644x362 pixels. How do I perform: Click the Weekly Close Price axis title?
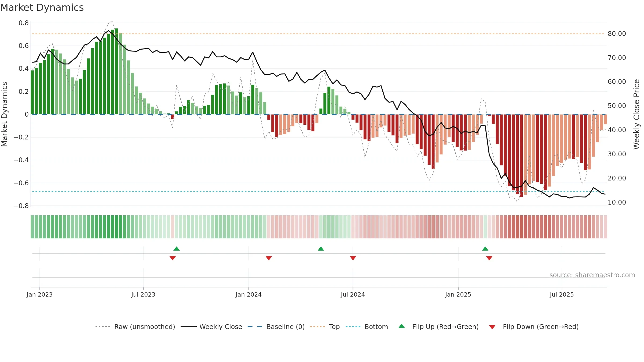(636, 114)
